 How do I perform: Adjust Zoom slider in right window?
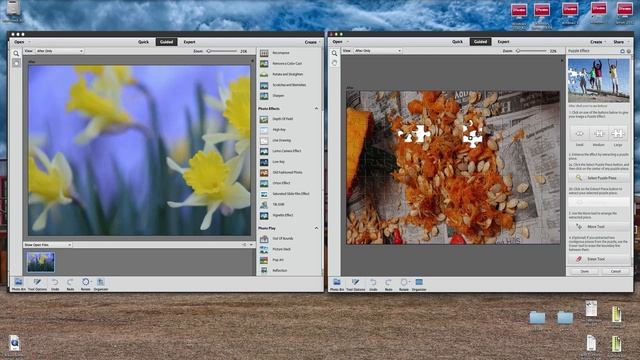(x=532, y=51)
